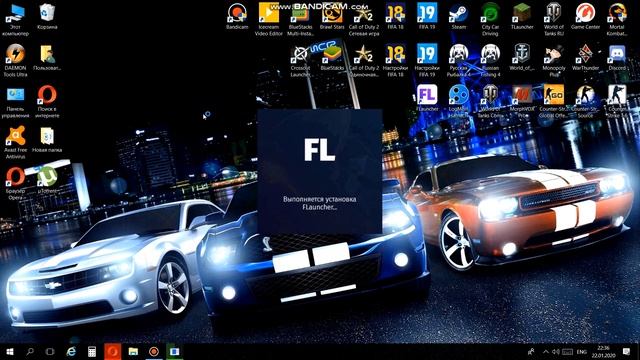Open World of Tanks Common Test icon
Image resolution: width=640 pixels, height=360 pixels.
click(490, 101)
